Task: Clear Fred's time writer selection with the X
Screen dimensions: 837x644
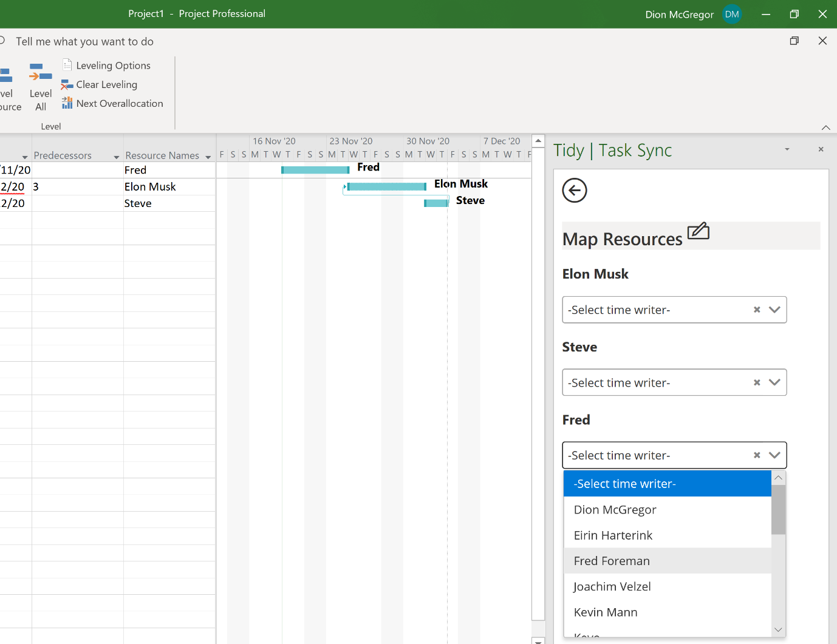Action: point(756,455)
